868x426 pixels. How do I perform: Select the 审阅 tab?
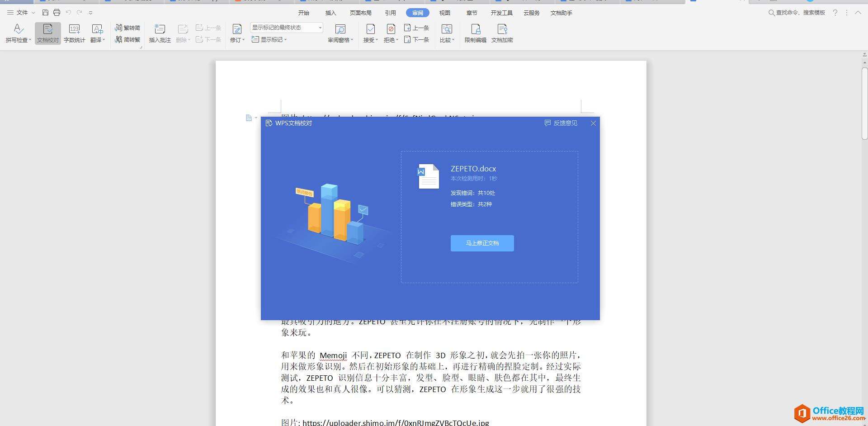point(417,13)
